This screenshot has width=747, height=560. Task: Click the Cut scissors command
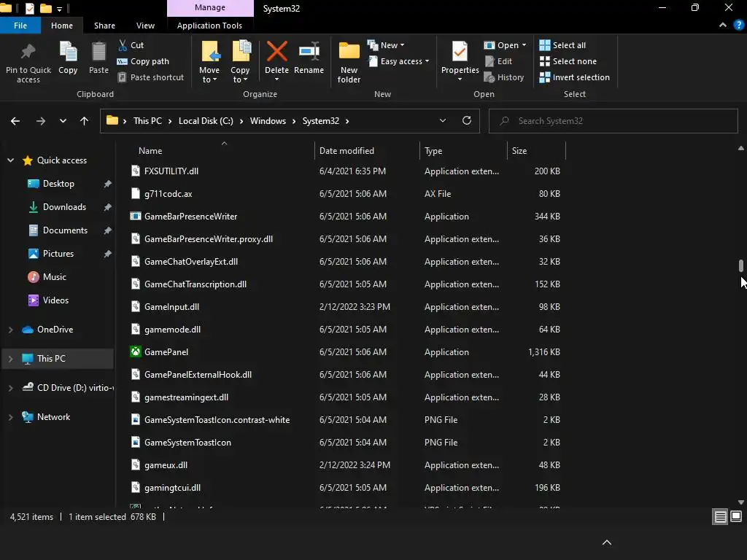(131, 45)
